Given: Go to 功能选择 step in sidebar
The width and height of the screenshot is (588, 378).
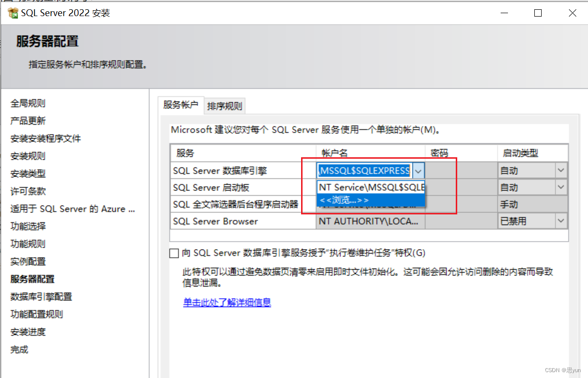Looking at the screenshot, I should (x=28, y=226).
